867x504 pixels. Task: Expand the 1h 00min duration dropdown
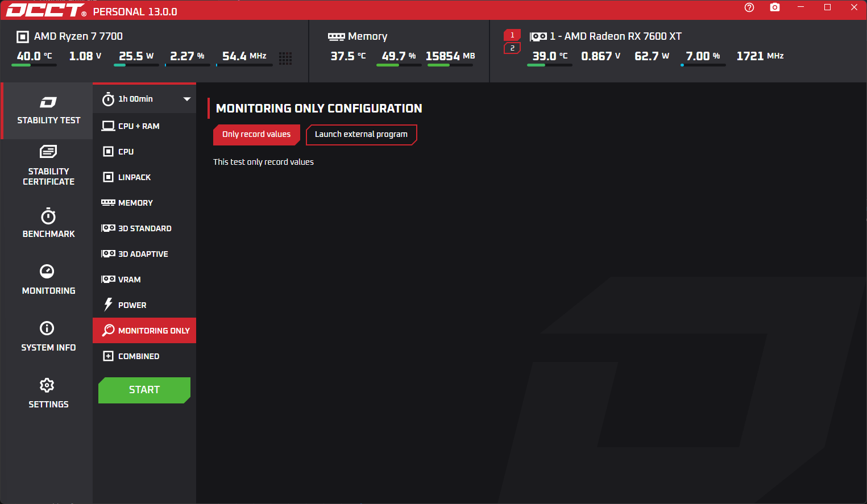point(144,99)
